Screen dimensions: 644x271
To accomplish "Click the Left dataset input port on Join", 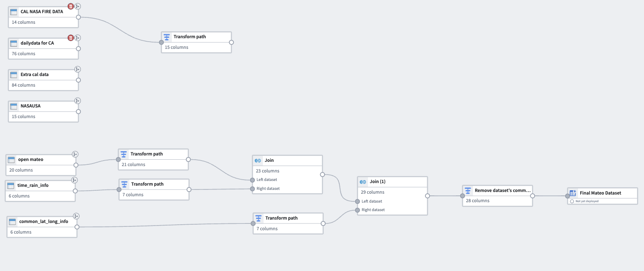I will pos(252,180).
